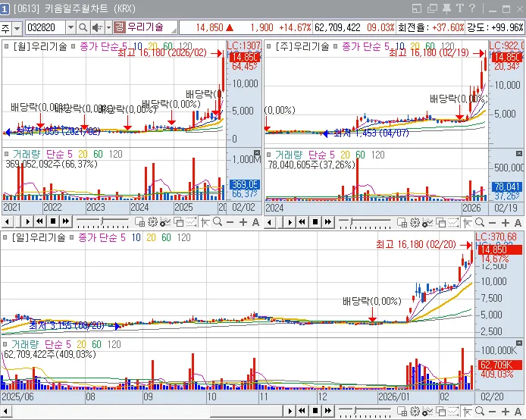This screenshot has width=526, height=420.
Task: Open the help question mark icon
Action: coord(472,8)
